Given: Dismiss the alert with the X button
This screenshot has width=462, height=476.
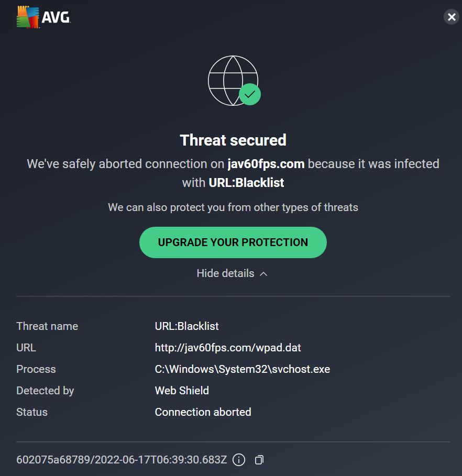Looking at the screenshot, I should (x=451, y=17).
